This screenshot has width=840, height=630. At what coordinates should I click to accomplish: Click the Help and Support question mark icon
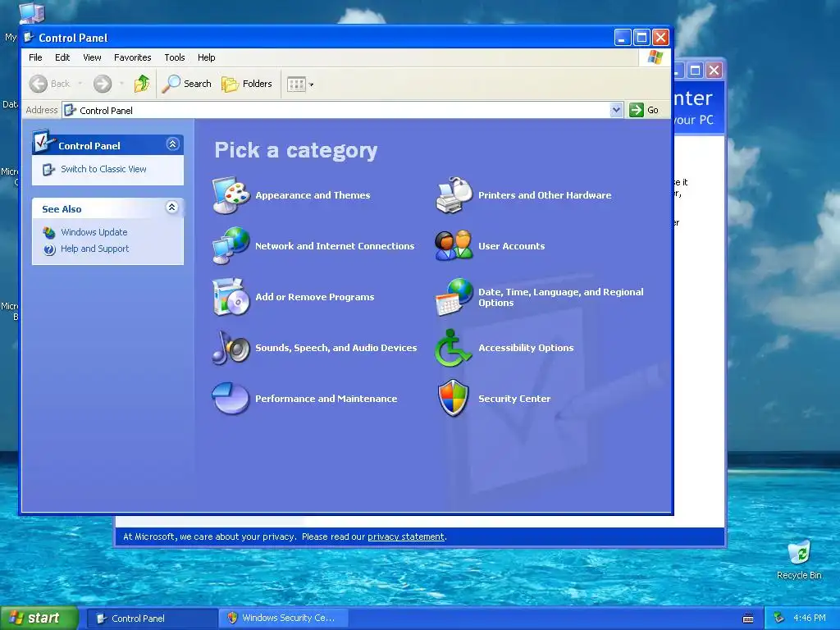click(x=49, y=249)
